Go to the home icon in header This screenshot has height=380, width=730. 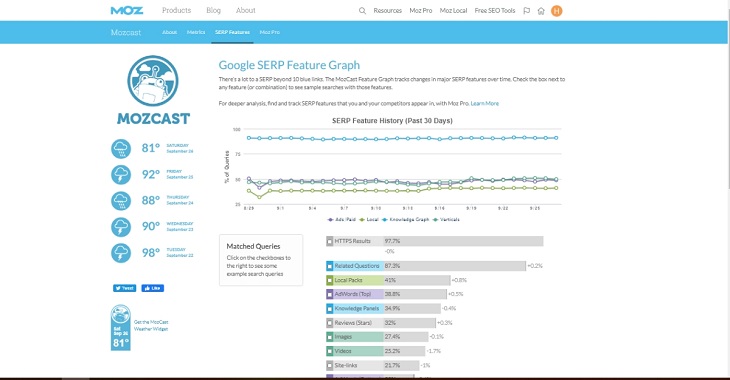click(x=541, y=11)
